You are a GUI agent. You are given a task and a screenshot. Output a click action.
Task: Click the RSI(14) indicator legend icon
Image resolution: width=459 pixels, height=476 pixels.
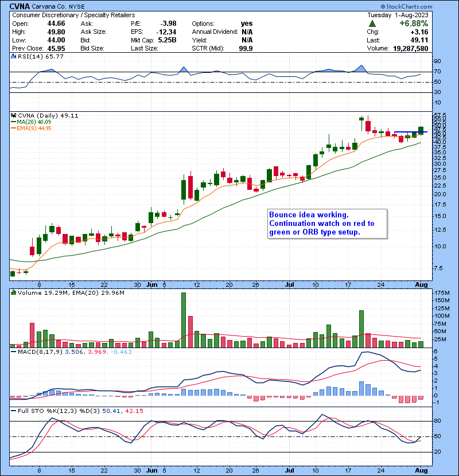coord(13,56)
